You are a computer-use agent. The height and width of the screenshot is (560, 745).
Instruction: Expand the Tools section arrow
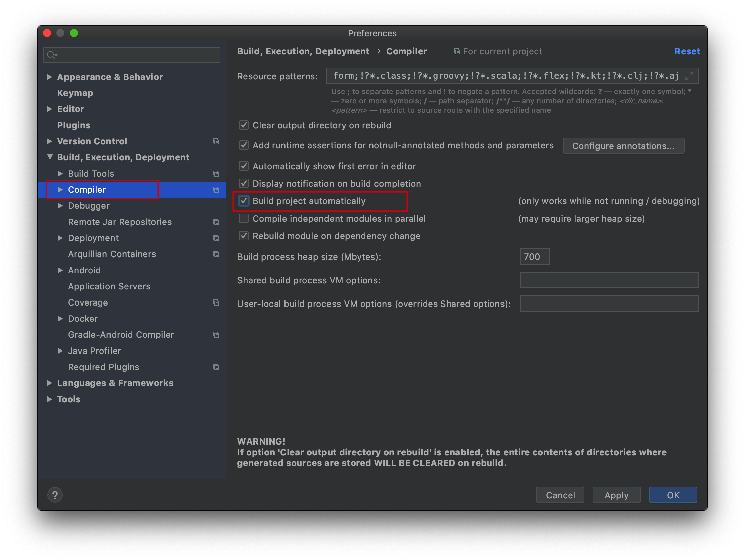49,400
